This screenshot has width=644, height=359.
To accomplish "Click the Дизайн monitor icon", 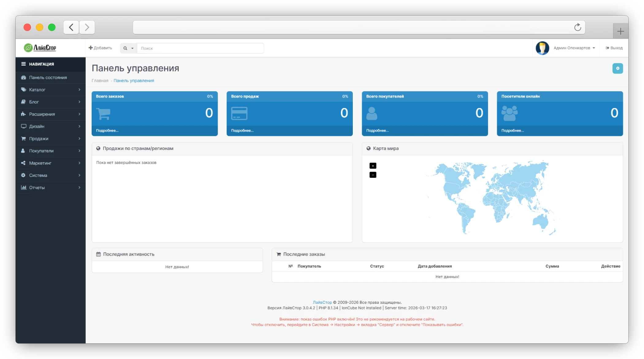I will coord(23,126).
